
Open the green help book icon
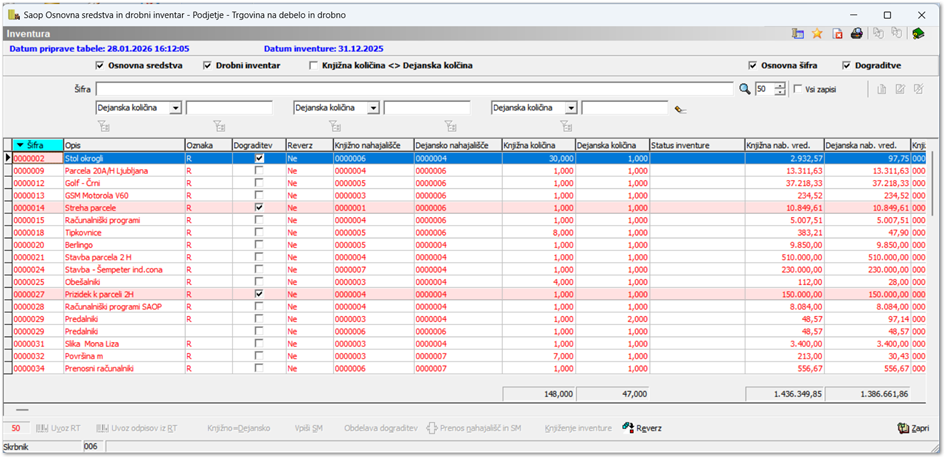point(918,33)
